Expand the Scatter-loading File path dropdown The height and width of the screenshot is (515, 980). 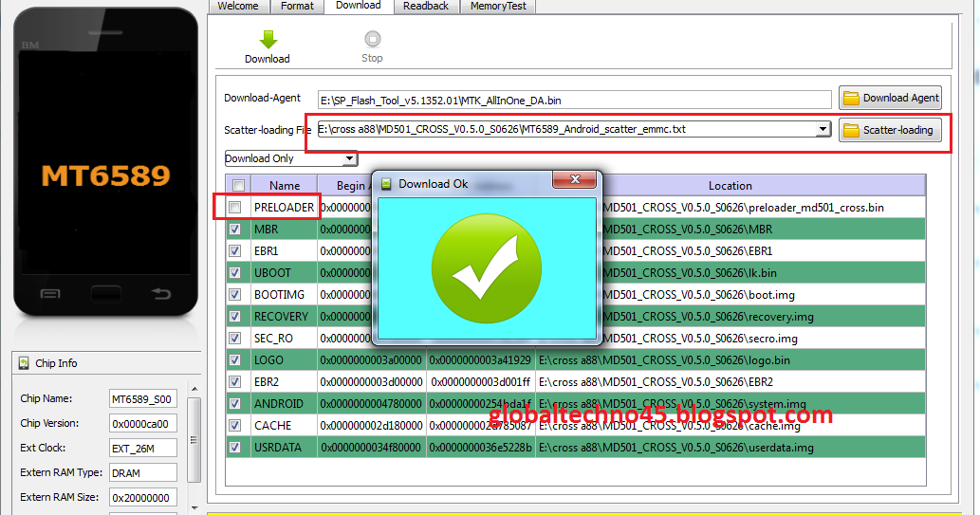coord(823,130)
